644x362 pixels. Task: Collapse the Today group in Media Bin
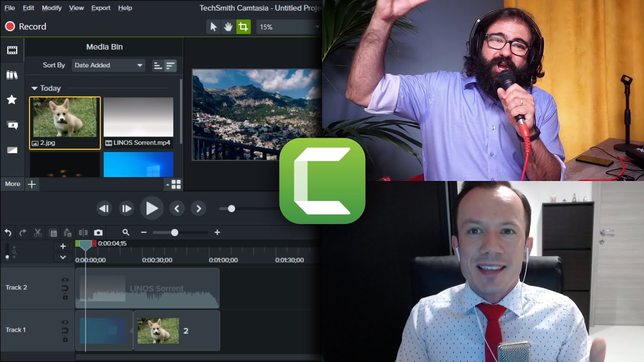tap(34, 88)
